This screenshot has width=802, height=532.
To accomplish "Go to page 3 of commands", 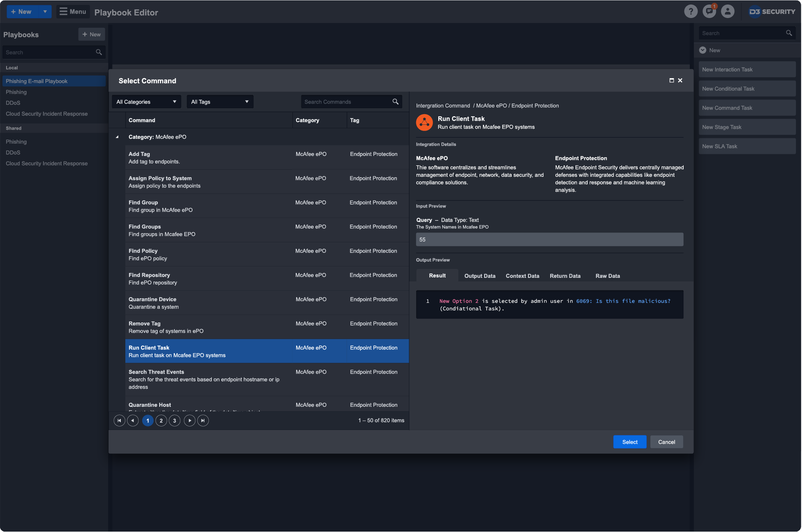I will pos(174,420).
